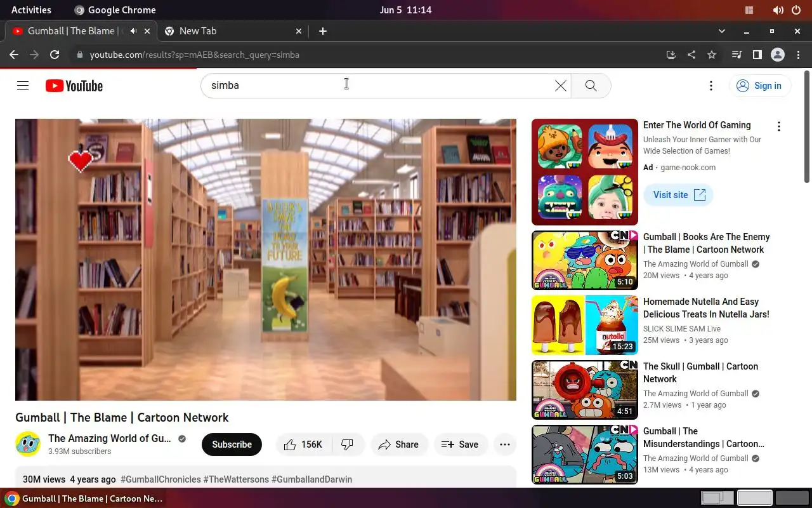The image size is (812, 508).
Task: Open ad options three-dot menu
Action: (779, 126)
